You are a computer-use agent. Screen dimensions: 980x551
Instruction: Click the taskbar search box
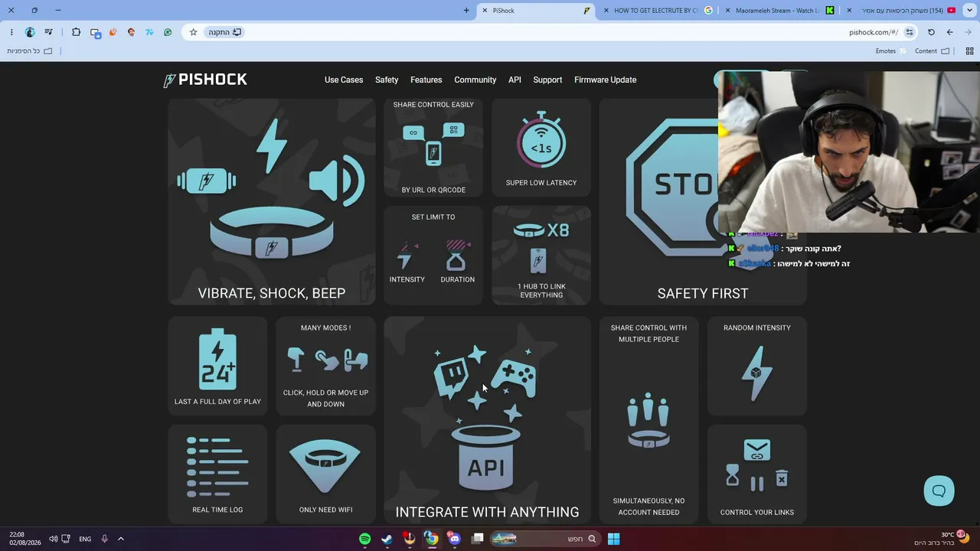tap(544, 539)
